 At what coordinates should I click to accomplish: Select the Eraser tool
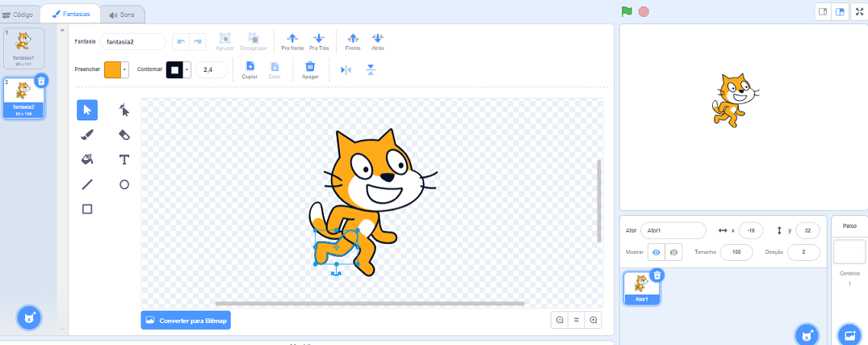pyautogui.click(x=124, y=135)
